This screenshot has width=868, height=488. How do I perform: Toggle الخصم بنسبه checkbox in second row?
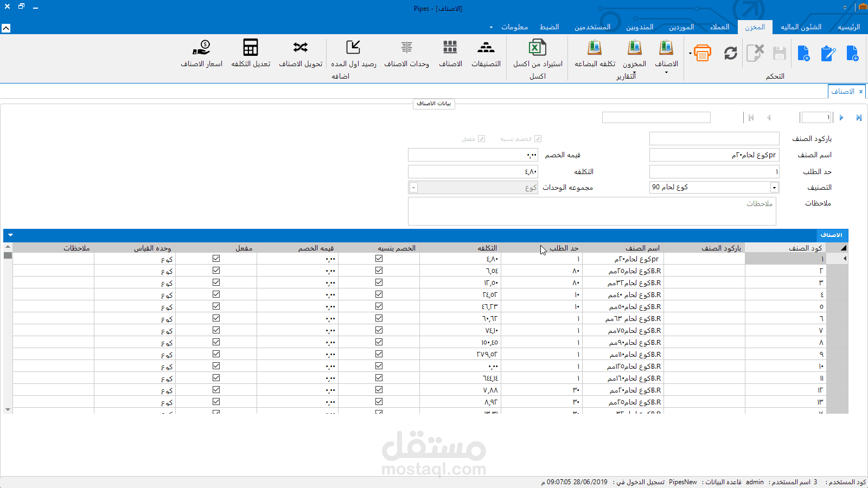(379, 271)
